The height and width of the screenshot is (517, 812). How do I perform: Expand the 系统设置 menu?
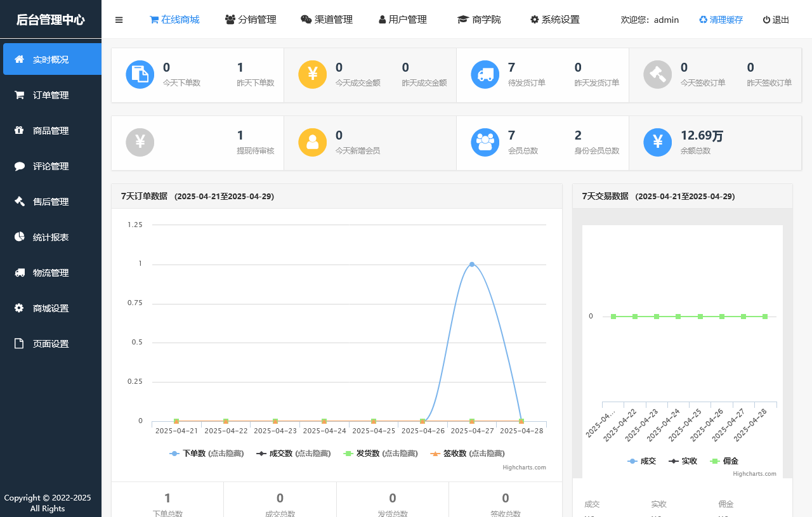554,20
